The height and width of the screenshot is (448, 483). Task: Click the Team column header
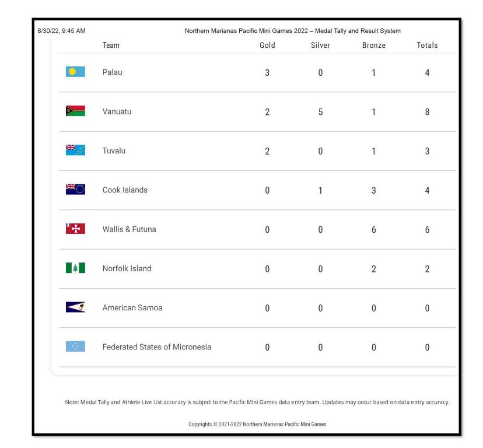coord(111,45)
